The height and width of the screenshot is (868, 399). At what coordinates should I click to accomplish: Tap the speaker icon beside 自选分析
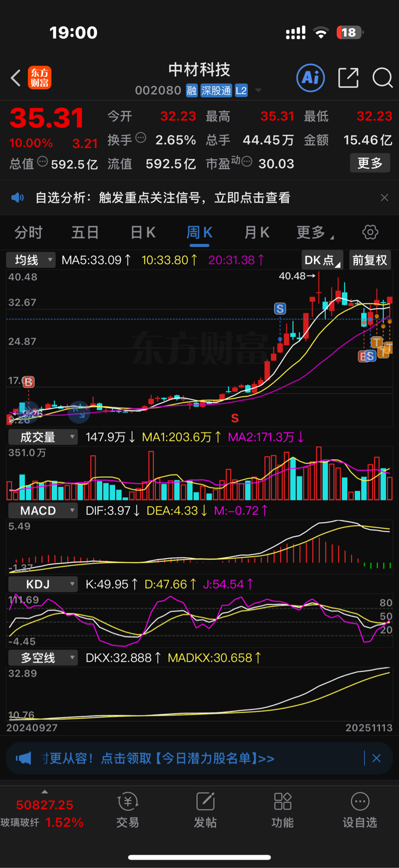pos(18,198)
